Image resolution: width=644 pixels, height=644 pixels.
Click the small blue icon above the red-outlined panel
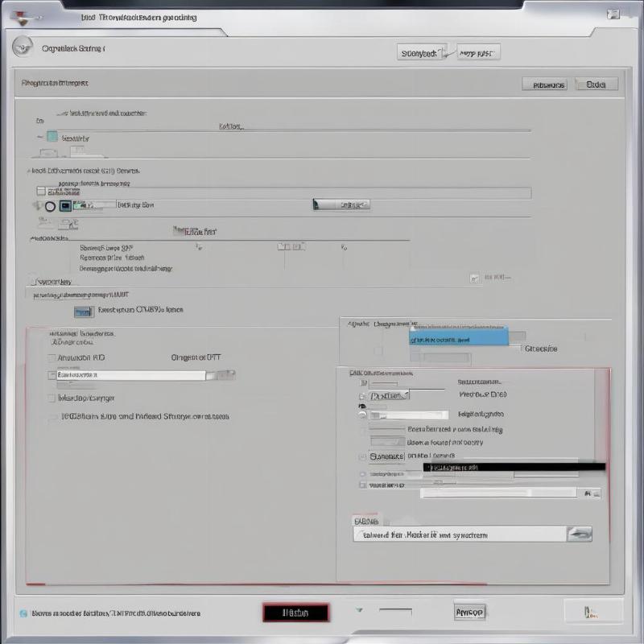(x=83, y=312)
